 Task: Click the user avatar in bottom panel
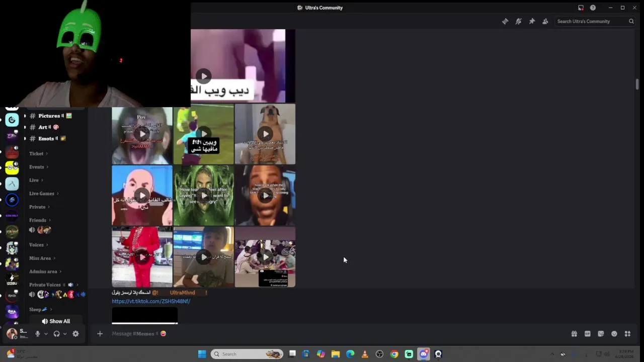point(12,333)
